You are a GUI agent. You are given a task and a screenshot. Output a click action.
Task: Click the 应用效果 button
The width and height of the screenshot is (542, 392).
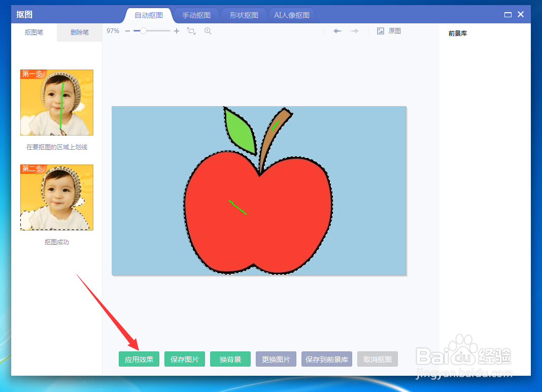(139, 359)
